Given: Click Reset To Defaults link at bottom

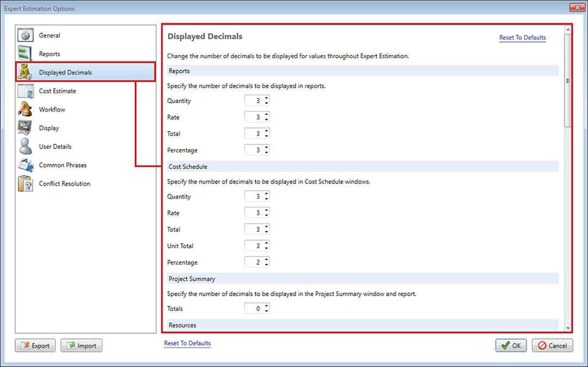Looking at the screenshot, I should 187,344.
